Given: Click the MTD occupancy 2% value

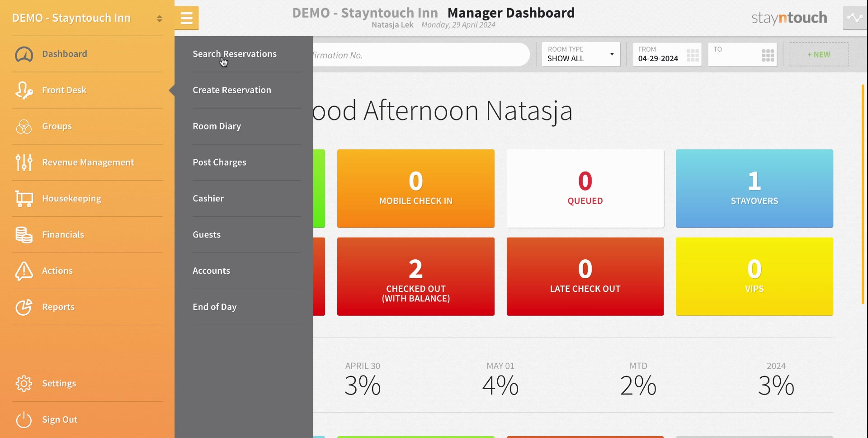Looking at the screenshot, I should click(638, 386).
